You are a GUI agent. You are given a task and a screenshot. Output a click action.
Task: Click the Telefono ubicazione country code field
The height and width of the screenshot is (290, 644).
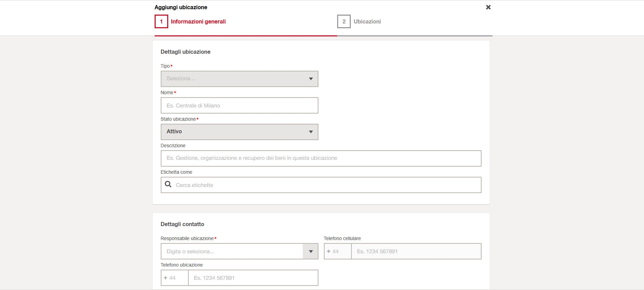tap(174, 278)
